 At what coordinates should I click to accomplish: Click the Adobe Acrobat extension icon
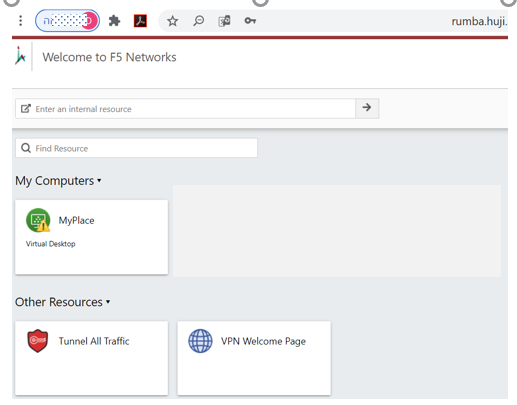(140, 21)
